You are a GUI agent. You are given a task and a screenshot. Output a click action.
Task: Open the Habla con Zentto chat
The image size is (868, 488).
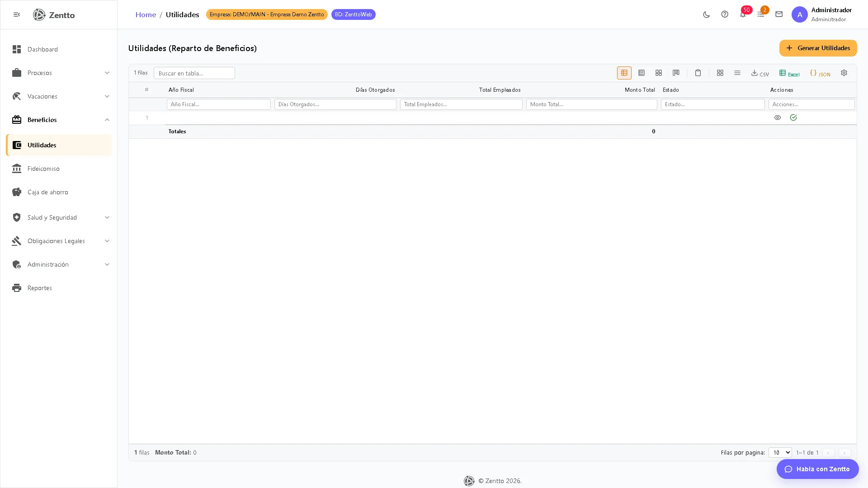click(x=817, y=469)
